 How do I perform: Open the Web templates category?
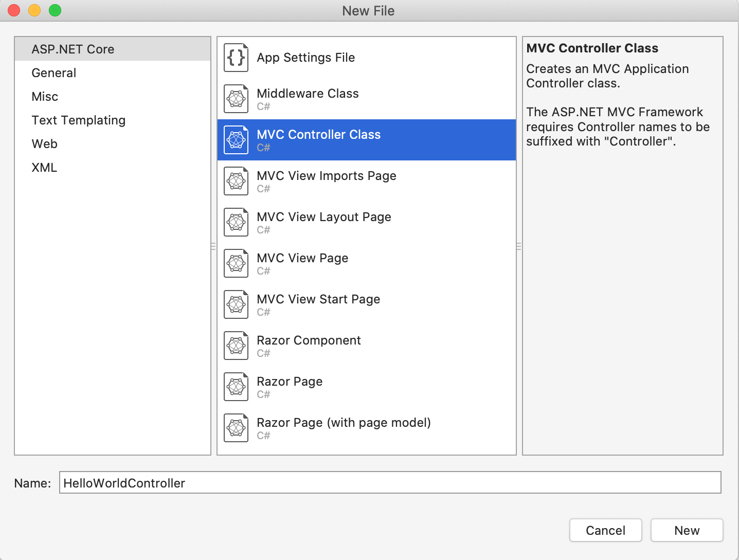pyautogui.click(x=44, y=143)
